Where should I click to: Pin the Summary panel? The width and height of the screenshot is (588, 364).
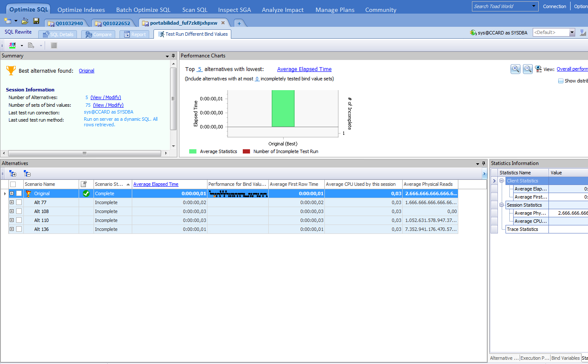click(173, 56)
